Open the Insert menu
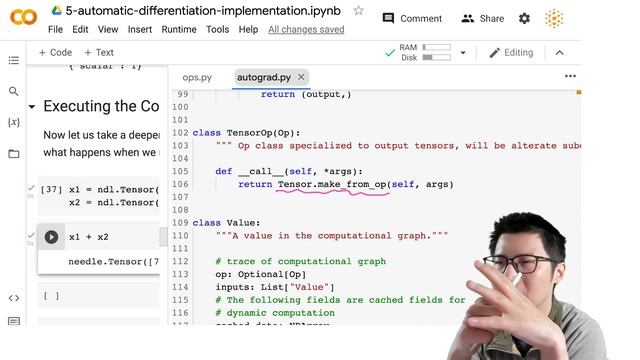The image size is (640, 360). 140,29
